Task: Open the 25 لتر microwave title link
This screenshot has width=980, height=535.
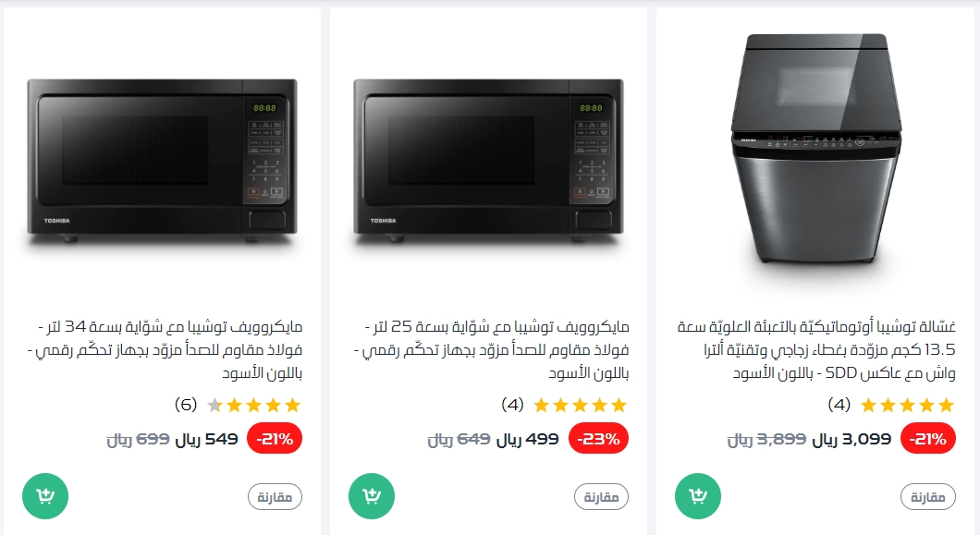Action: (491, 349)
